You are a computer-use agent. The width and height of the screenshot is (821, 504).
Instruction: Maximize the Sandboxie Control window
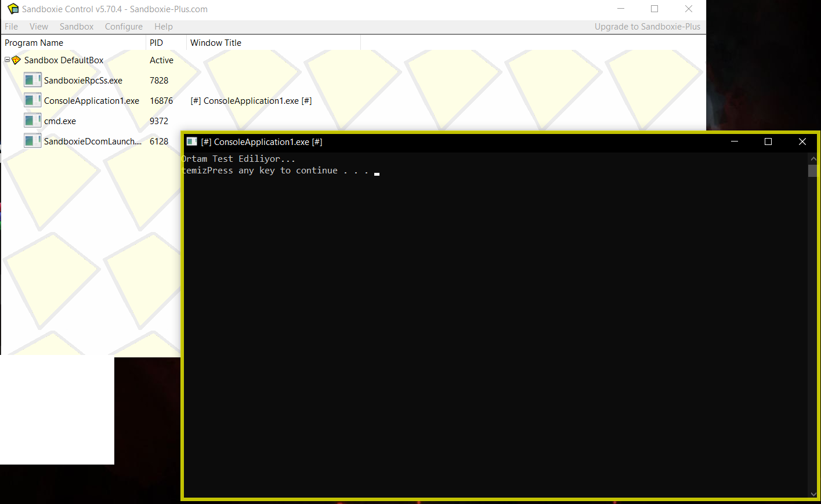pos(654,9)
